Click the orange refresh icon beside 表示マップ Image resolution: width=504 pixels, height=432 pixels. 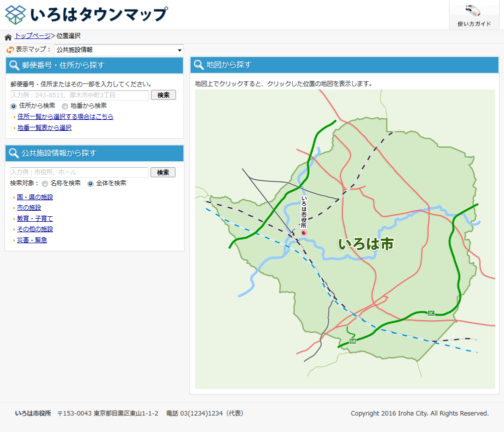10,50
